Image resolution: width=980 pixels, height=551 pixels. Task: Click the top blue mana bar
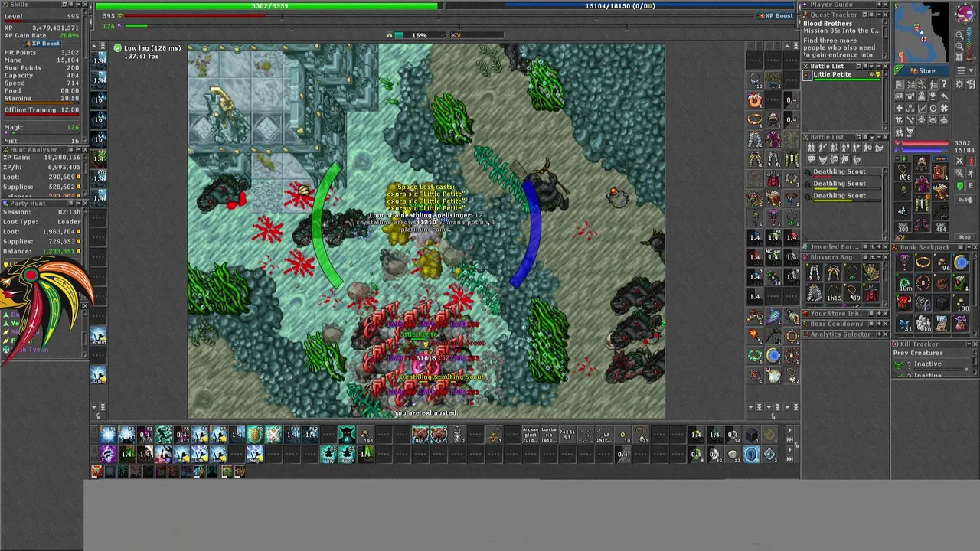619,6
